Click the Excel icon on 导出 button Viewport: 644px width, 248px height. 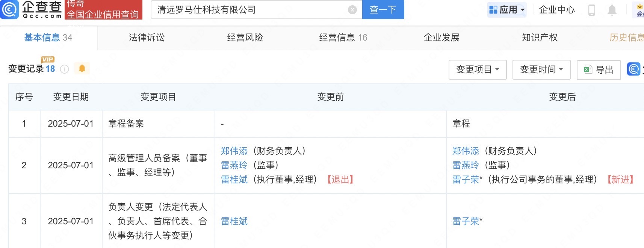(x=588, y=70)
